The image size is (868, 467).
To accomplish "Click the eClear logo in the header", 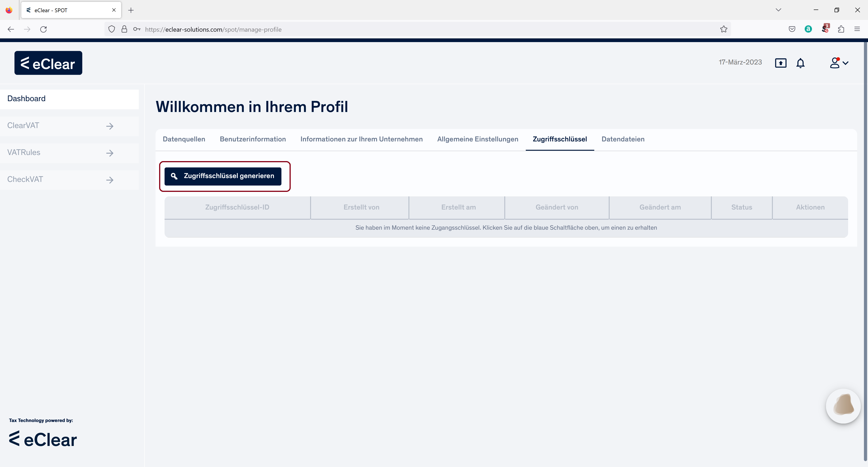I will coord(48,63).
